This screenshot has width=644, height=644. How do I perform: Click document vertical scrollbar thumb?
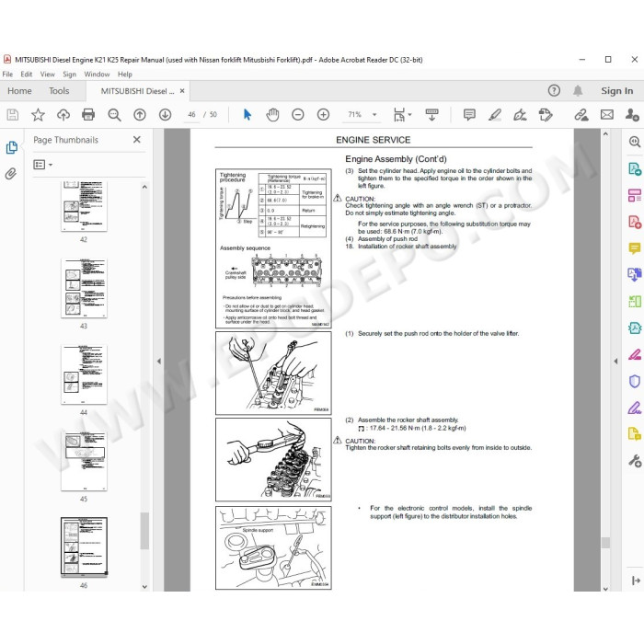click(605, 543)
